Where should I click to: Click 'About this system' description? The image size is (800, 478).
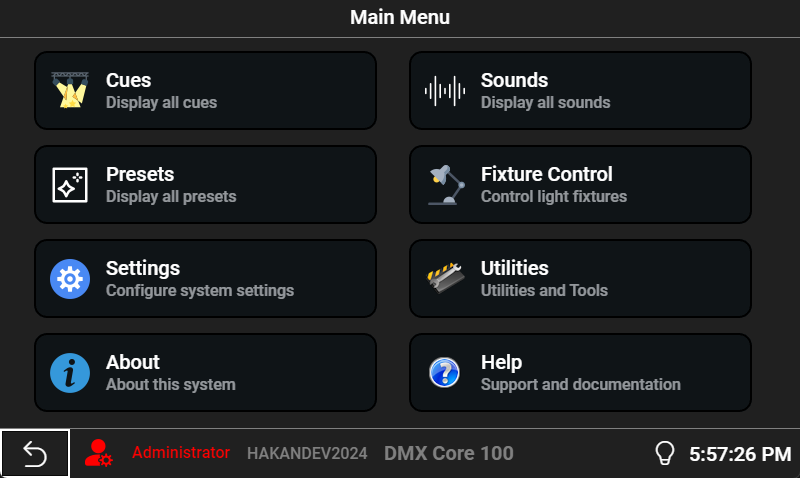click(171, 385)
